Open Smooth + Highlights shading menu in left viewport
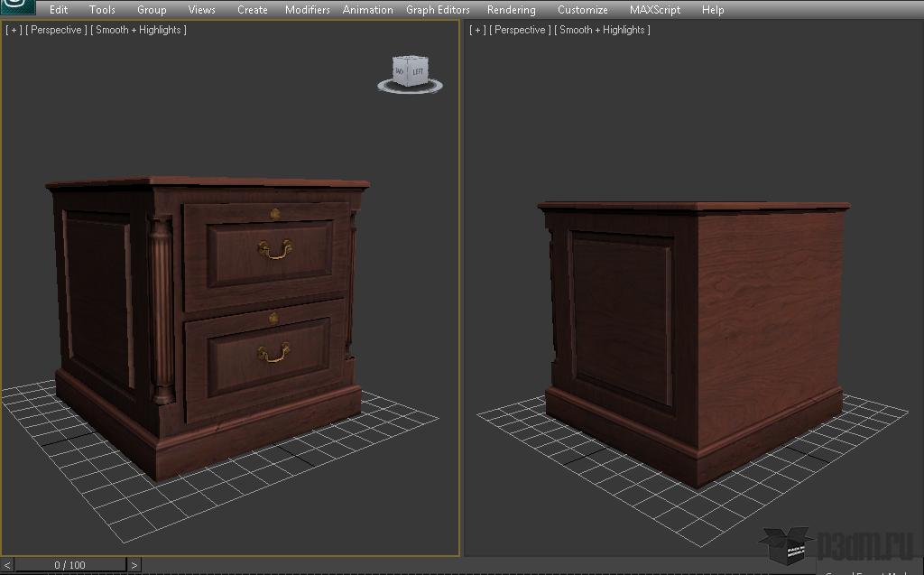Viewport: 924px width, 575px height. tap(139, 30)
